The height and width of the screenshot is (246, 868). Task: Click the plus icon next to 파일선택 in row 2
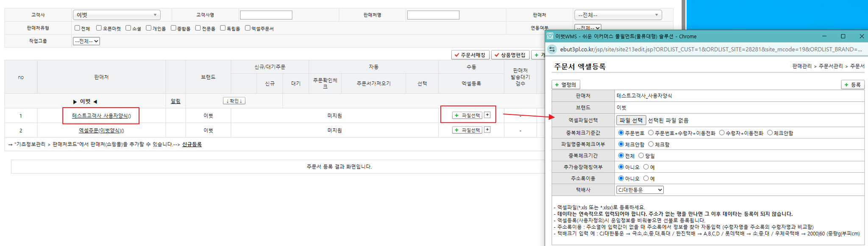pos(487,130)
